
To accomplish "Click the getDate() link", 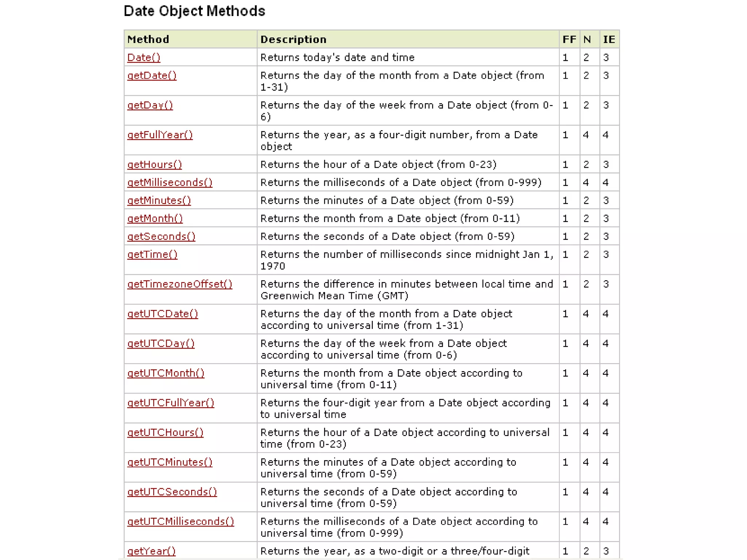I will click(x=152, y=75).
